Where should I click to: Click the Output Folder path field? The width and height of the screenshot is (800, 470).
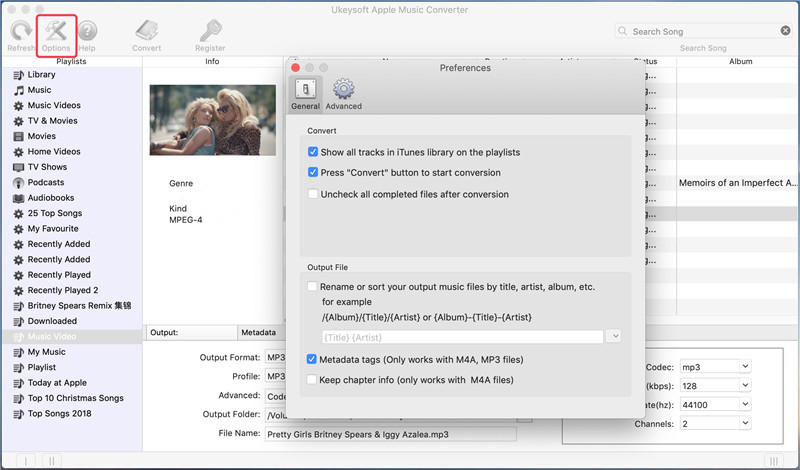(x=276, y=415)
